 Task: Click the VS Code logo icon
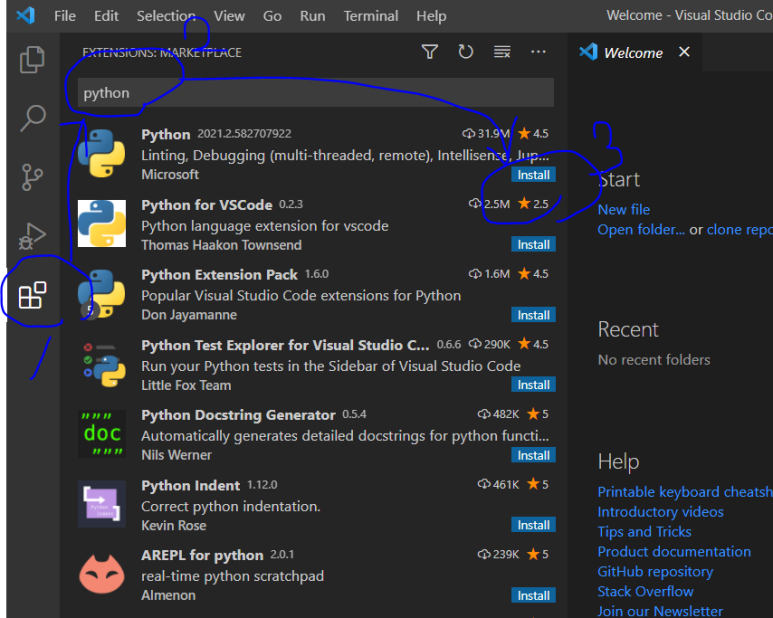click(x=26, y=16)
